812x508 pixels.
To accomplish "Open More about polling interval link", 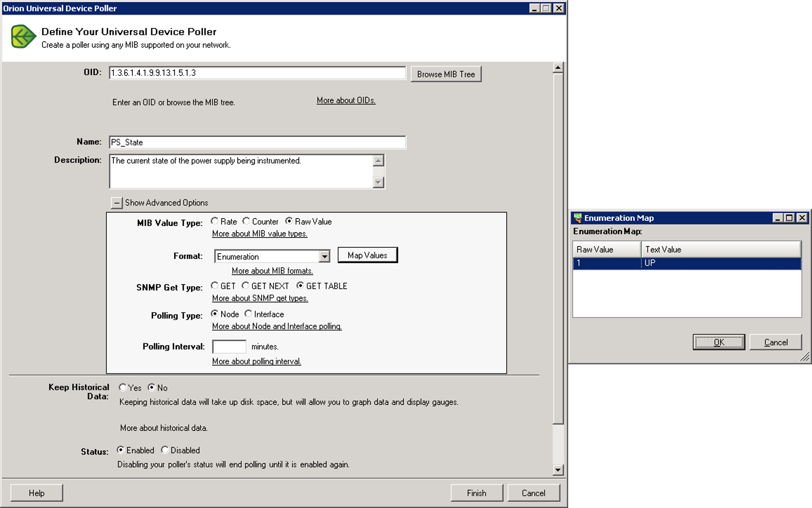I will click(256, 361).
